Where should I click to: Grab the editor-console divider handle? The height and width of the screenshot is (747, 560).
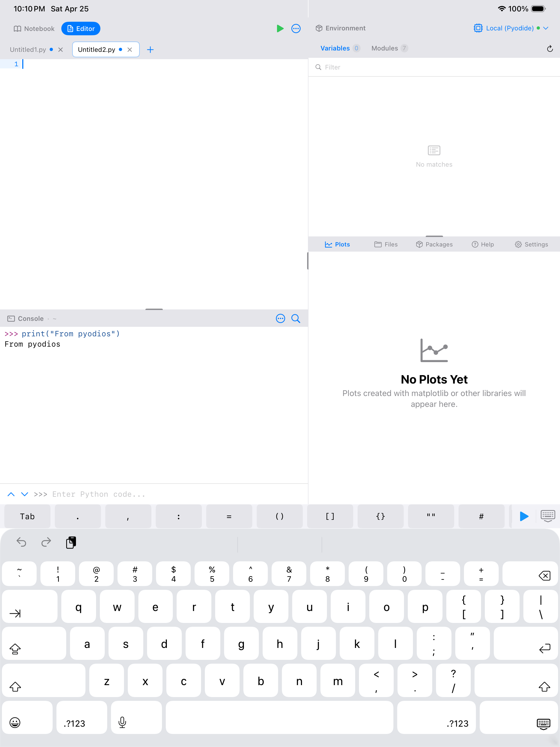click(154, 309)
